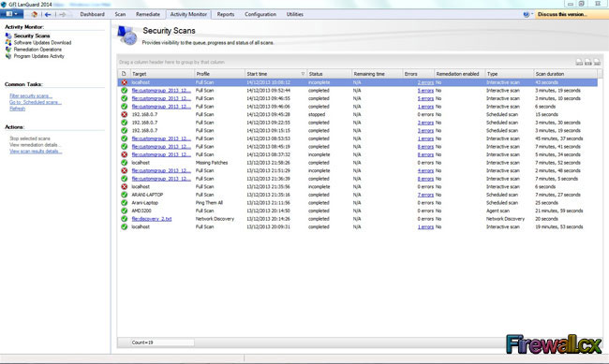Click the Refresh link
609x364 pixels.
[17, 109]
